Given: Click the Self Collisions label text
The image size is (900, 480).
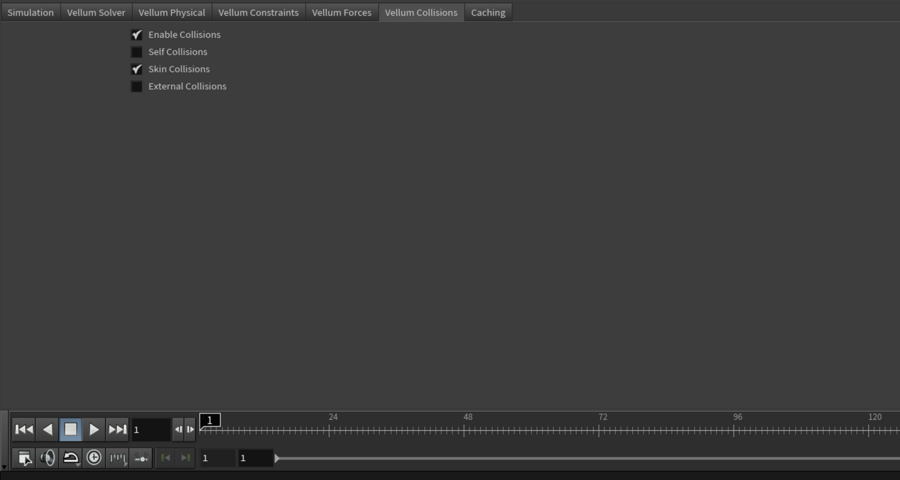Looking at the screenshot, I should [178, 52].
